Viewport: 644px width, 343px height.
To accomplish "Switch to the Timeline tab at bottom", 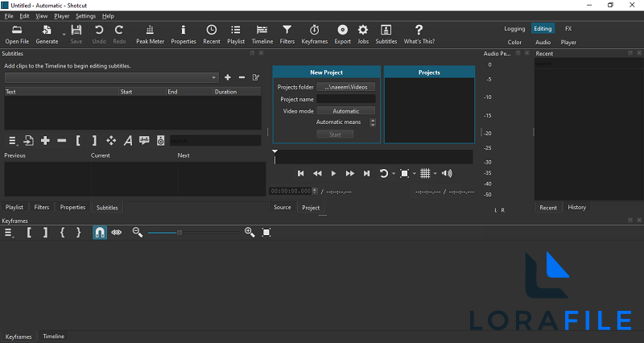I will point(53,336).
